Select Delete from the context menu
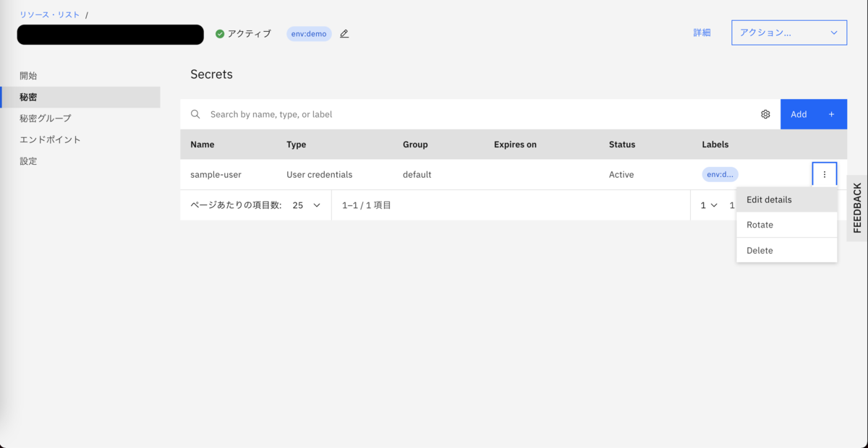Screen dimensions: 868x448 point(759,250)
